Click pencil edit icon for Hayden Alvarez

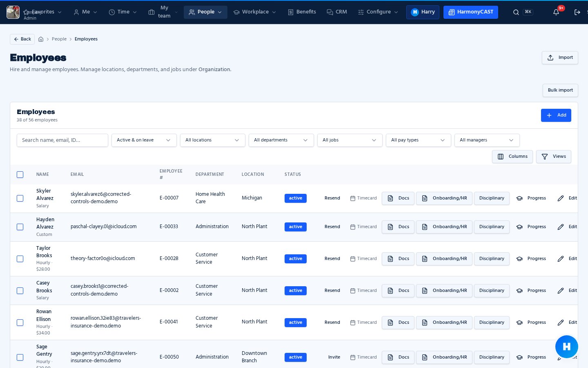(x=561, y=227)
